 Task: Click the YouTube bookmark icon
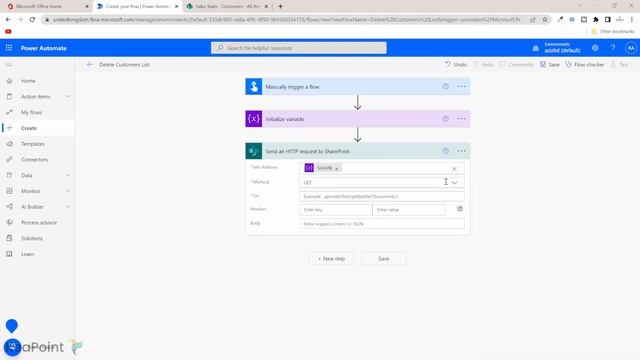pyautogui.click(x=8, y=31)
